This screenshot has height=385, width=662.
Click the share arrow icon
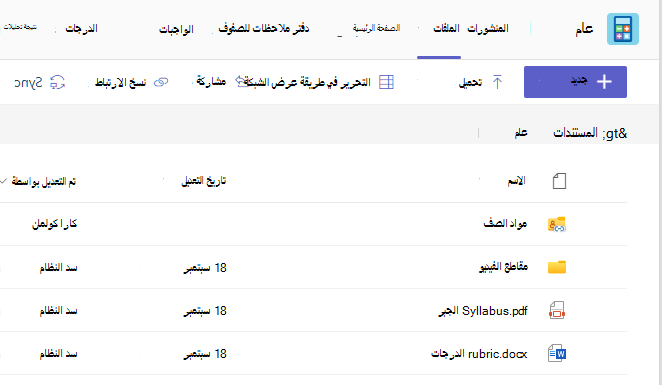[x=241, y=81]
